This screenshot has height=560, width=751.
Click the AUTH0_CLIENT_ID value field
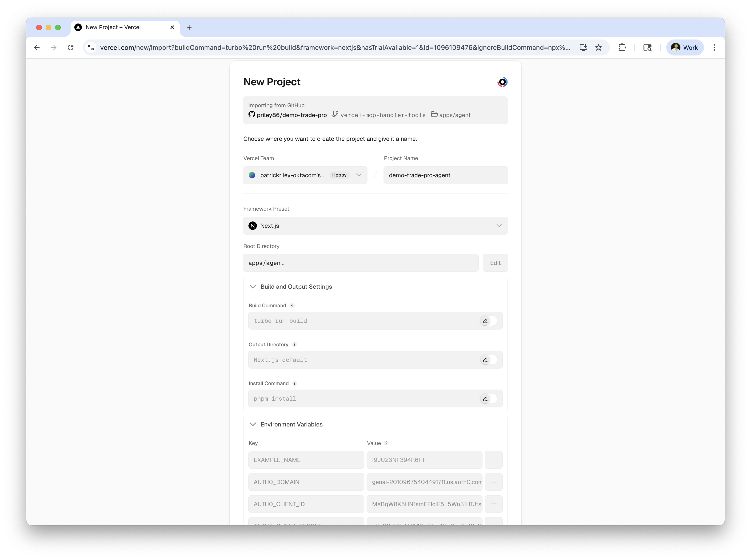point(424,504)
